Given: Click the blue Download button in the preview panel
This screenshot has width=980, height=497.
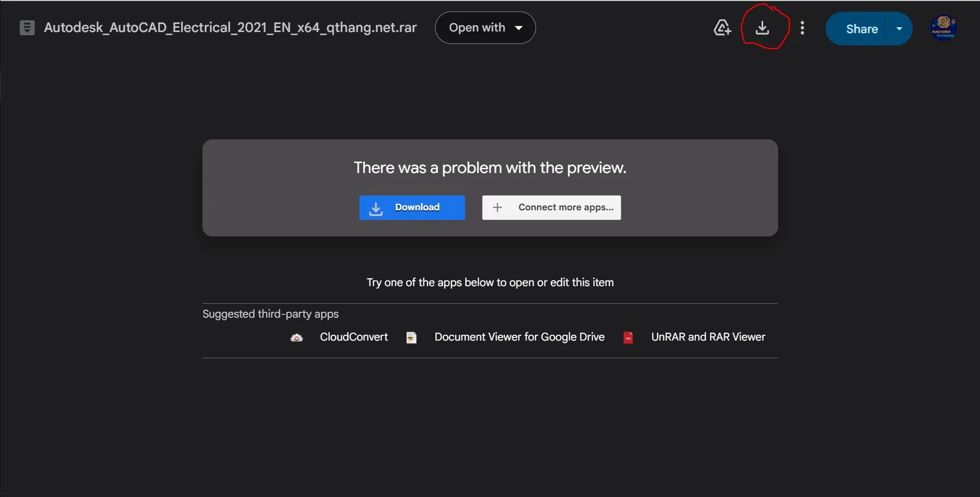Looking at the screenshot, I should [x=412, y=208].
